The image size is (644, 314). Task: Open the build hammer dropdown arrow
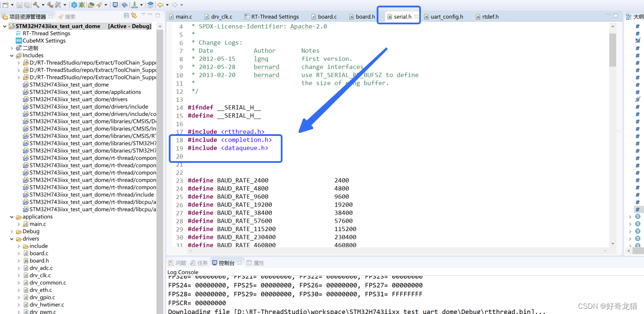pyautogui.click(x=43, y=5)
